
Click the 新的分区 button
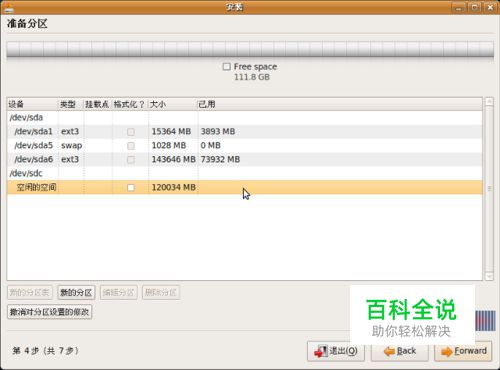point(76,293)
